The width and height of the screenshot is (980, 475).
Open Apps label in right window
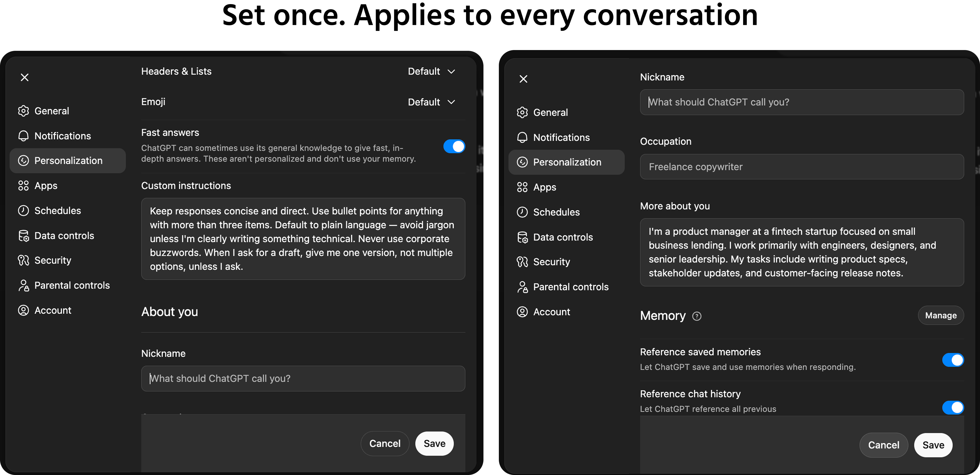point(545,188)
